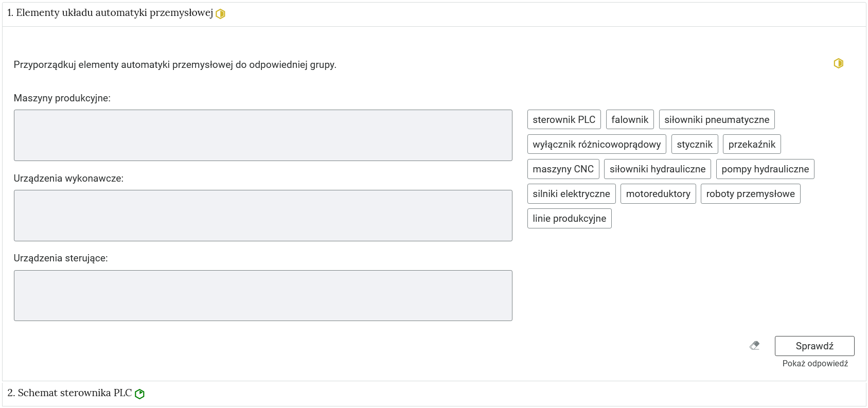Image resolution: width=868 pixels, height=408 pixels.
Task: Click the stycznik tile
Action: 694,145
